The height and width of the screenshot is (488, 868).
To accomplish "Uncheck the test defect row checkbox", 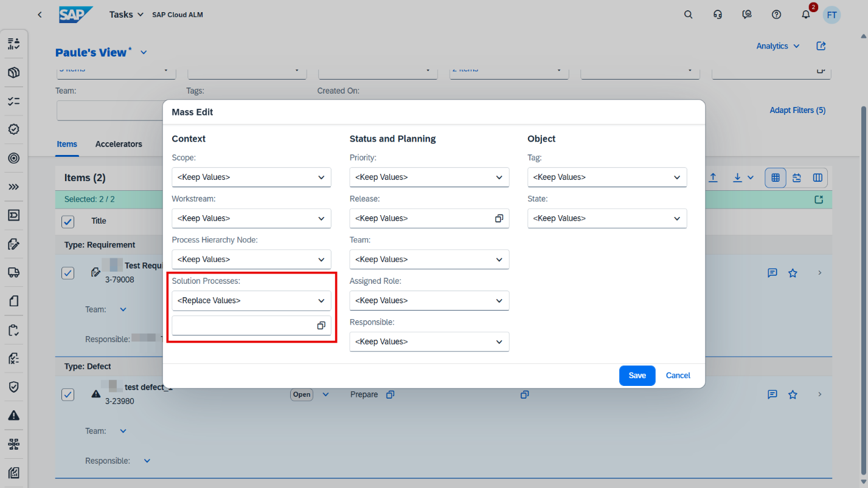I will (x=68, y=394).
